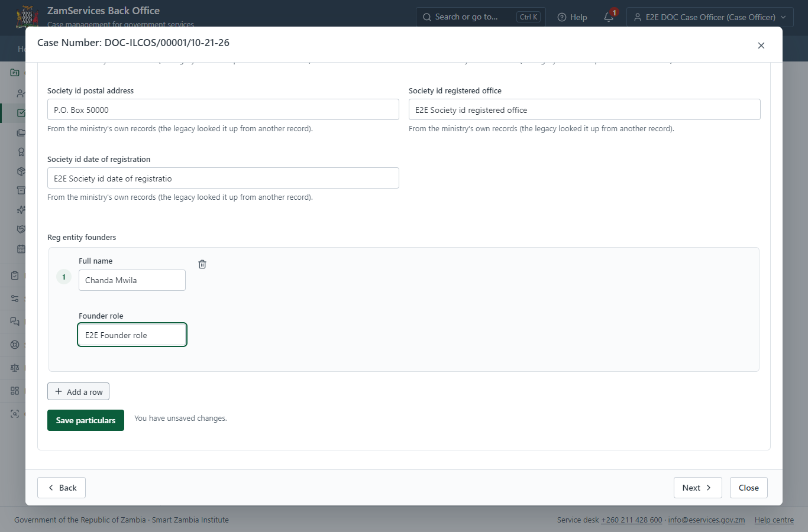The width and height of the screenshot is (808, 532).
Task: Dismiss the case dialog with the X icon
Action: pos(761,46)
